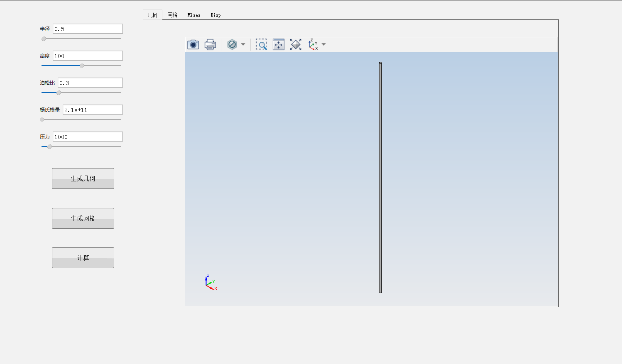Activate the zoom box tool
The image size is (622, 364).
261,44
